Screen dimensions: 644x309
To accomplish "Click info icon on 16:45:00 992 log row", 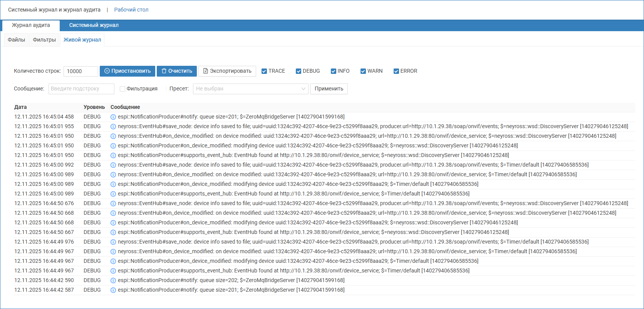I will [113, 165].
